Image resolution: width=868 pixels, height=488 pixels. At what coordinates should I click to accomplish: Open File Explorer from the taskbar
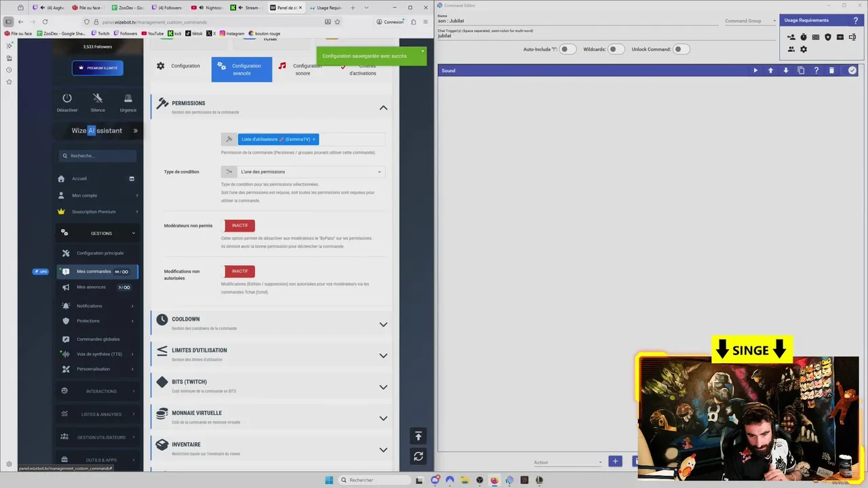tap(465, 480)
